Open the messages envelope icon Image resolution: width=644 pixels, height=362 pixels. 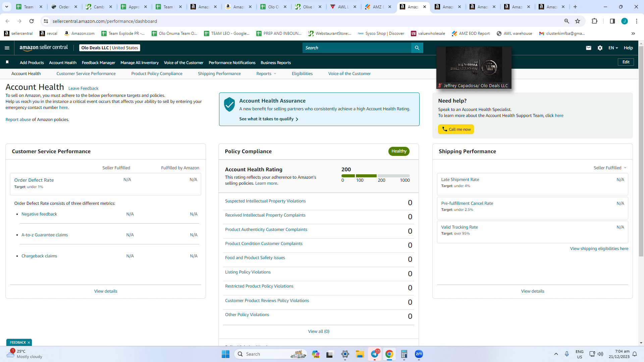point(588,48)
